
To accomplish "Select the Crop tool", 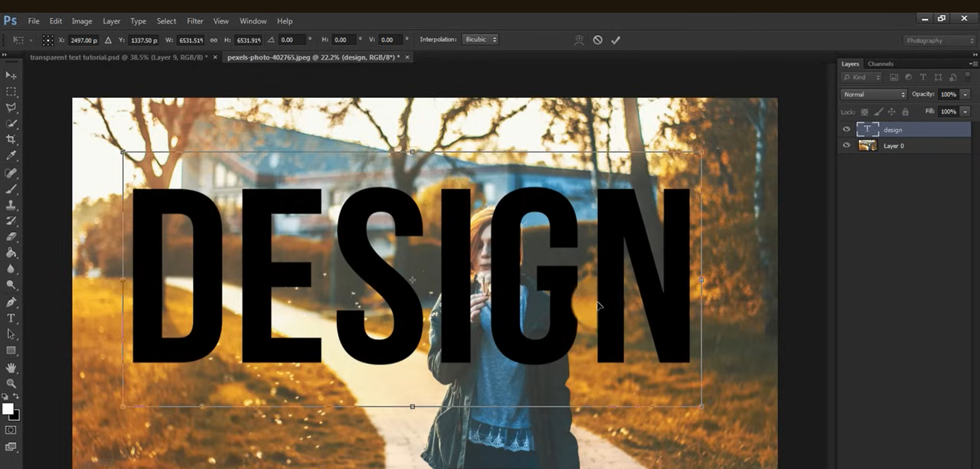I will click(x=11, y=140).
